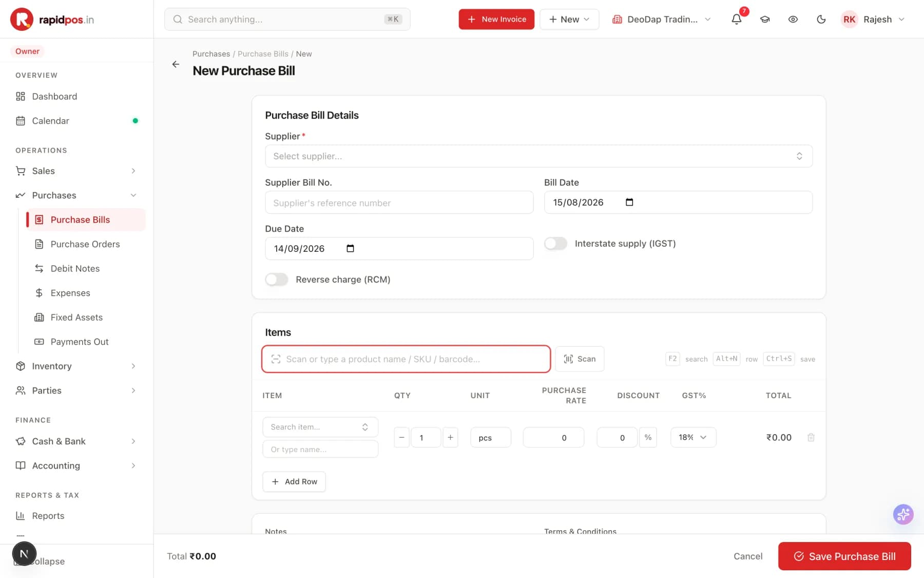Focus the global Search anything field
This screenshot has width=924, height=578.
tap(287, 20)
